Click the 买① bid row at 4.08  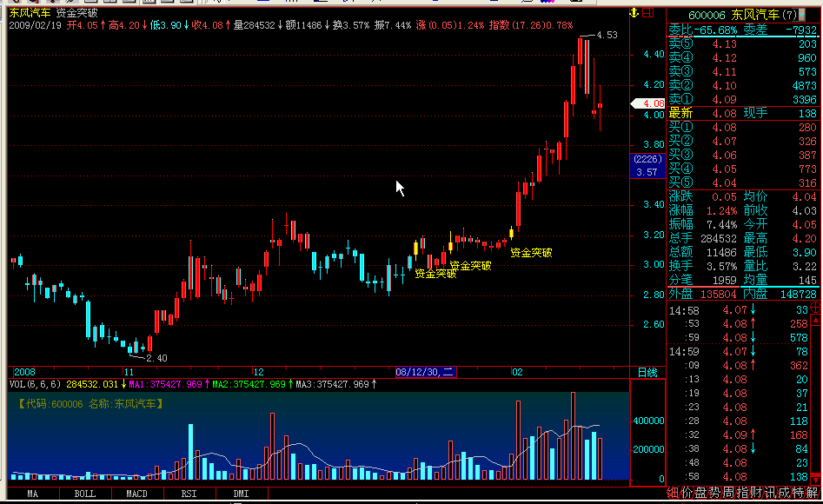(743, 127)
